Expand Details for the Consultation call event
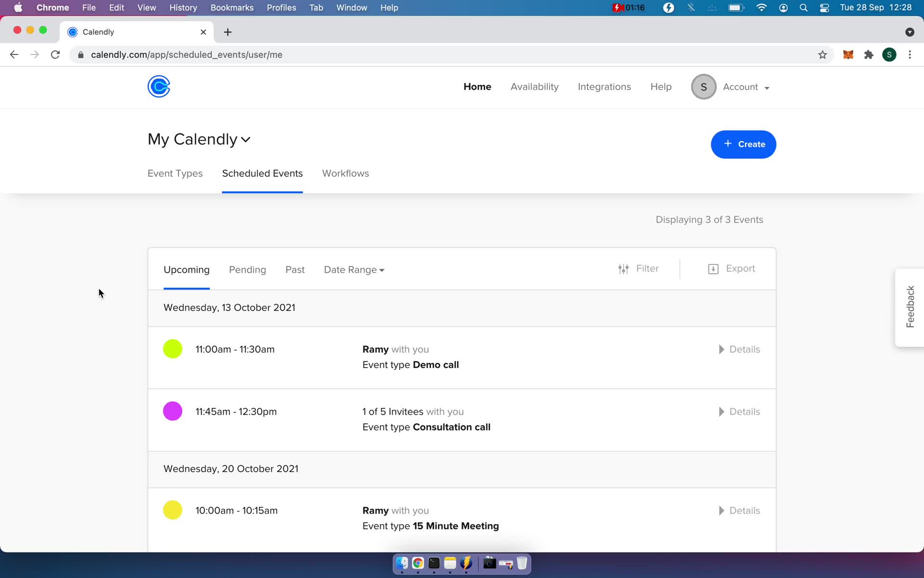This screenshot has height=578, width=924. coord(739,412)
